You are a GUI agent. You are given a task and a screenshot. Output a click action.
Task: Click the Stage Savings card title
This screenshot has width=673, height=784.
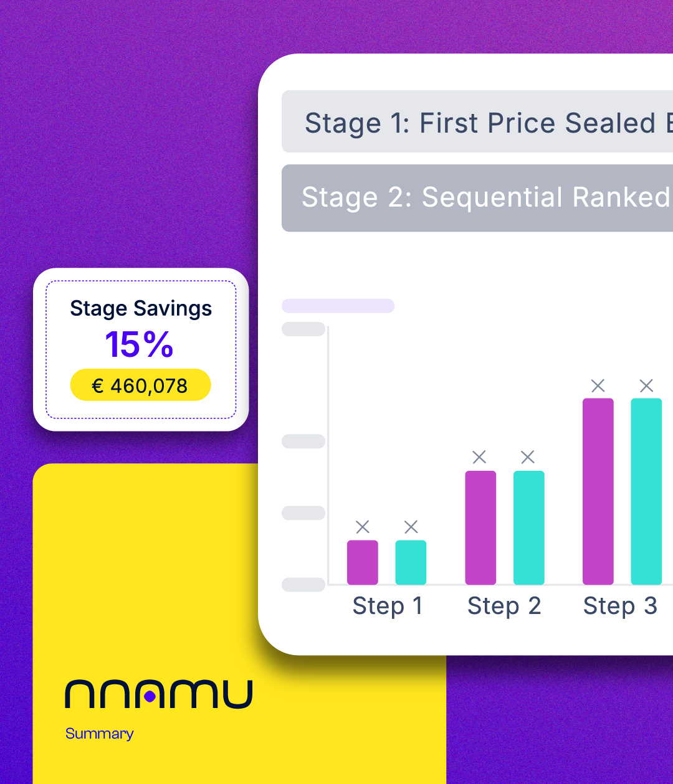[x=141, y=308]
